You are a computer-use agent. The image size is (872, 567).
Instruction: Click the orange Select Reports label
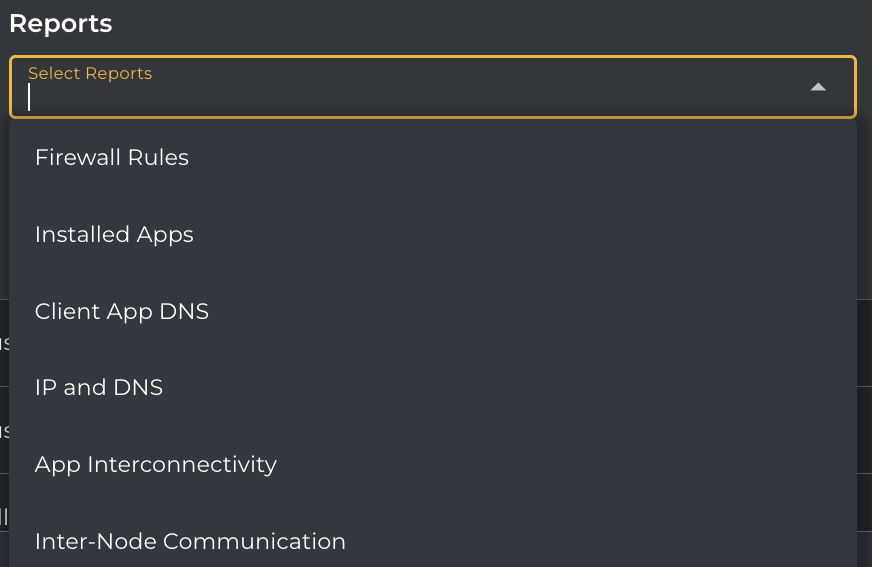tap(90, 74)
